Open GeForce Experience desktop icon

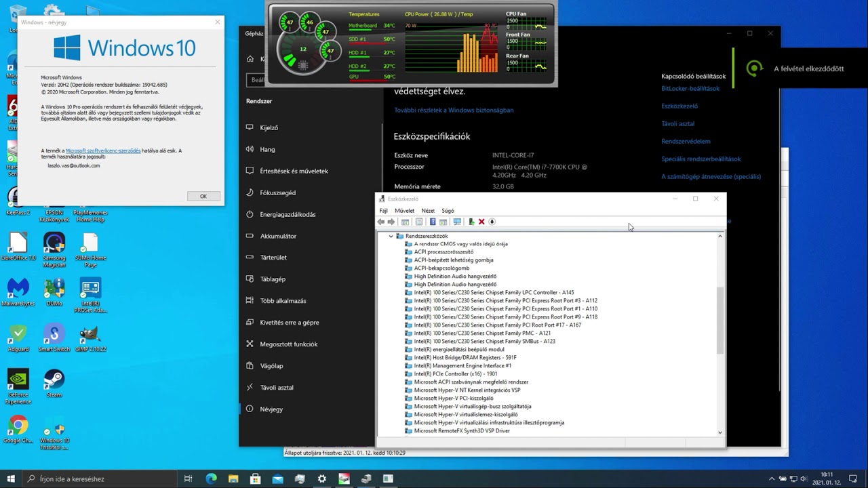18,386
